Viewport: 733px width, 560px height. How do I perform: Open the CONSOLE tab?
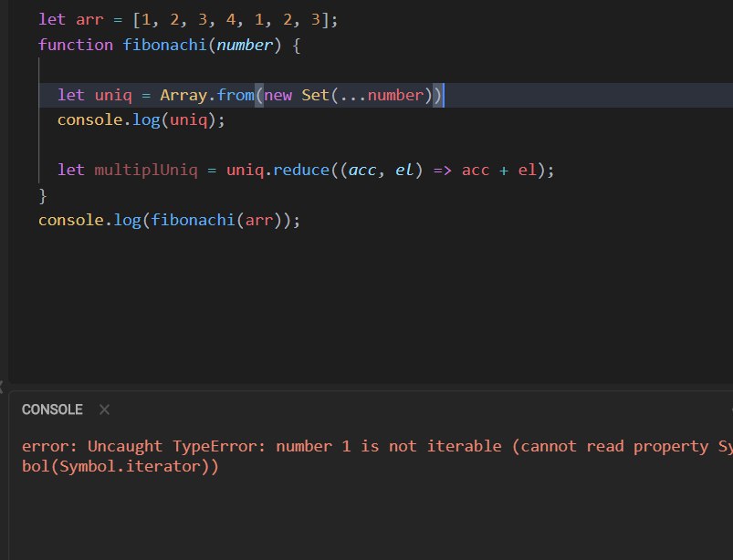52,410
